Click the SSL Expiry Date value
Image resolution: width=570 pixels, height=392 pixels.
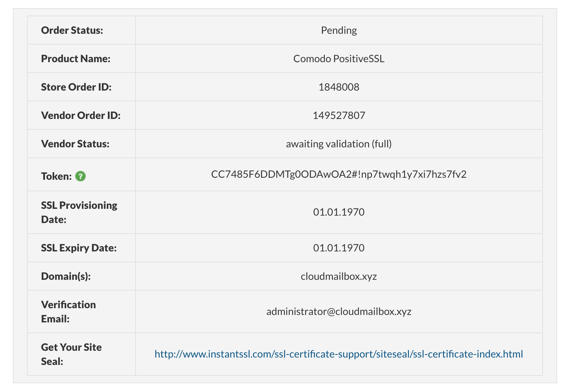(339, 248)
